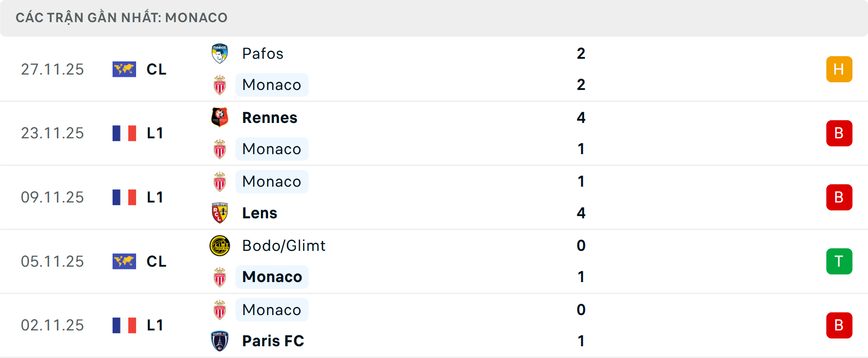Select the Rennes club logo

coord(220,117)
